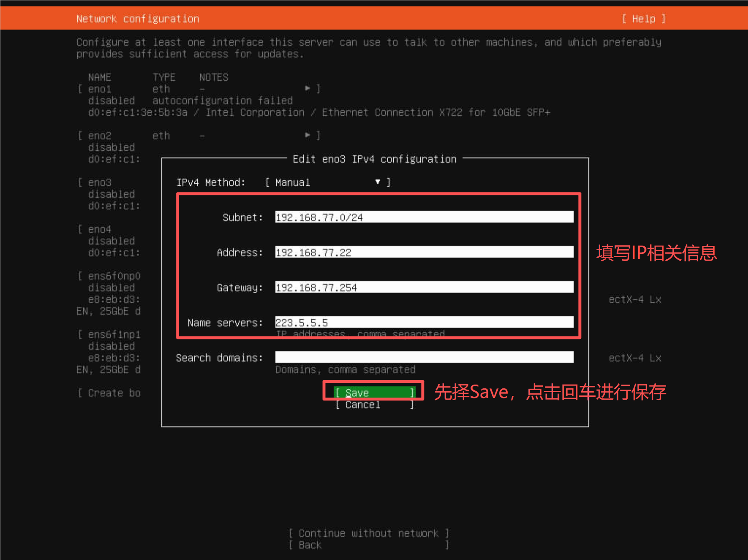Select the eno2 interface entry

[100, 136]
